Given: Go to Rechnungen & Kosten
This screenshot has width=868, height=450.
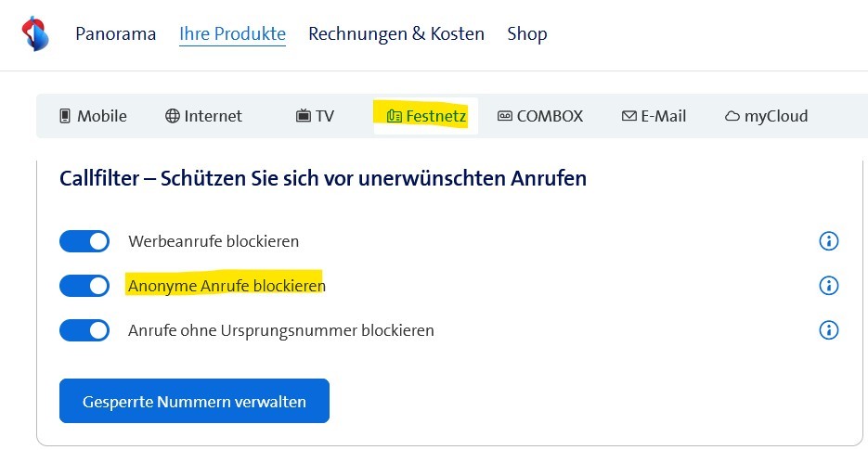Looking at the screenshot, I should pyautogui.click(x=396, y=34).
